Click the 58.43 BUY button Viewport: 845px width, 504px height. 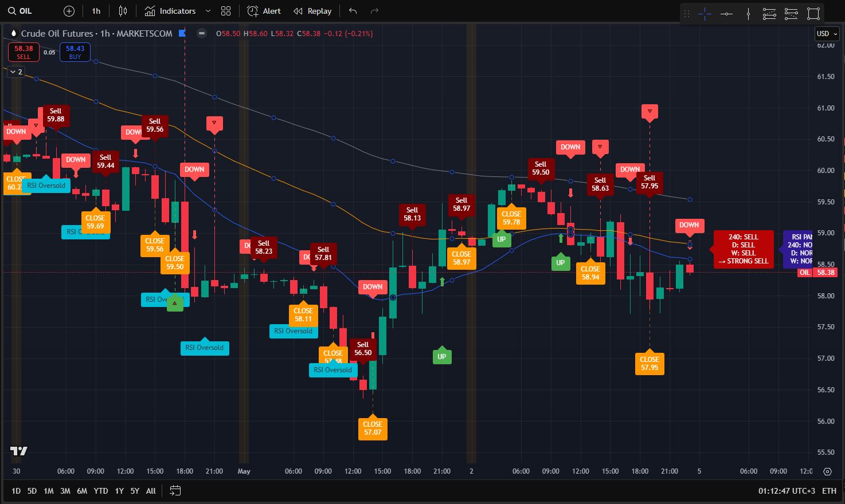pos(75,52)
